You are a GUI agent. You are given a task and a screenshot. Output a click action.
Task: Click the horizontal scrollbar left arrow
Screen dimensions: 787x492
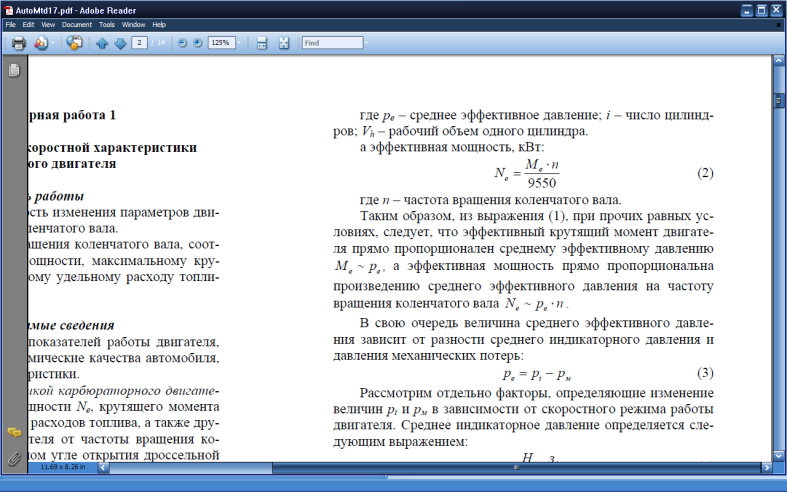[103, 467]
